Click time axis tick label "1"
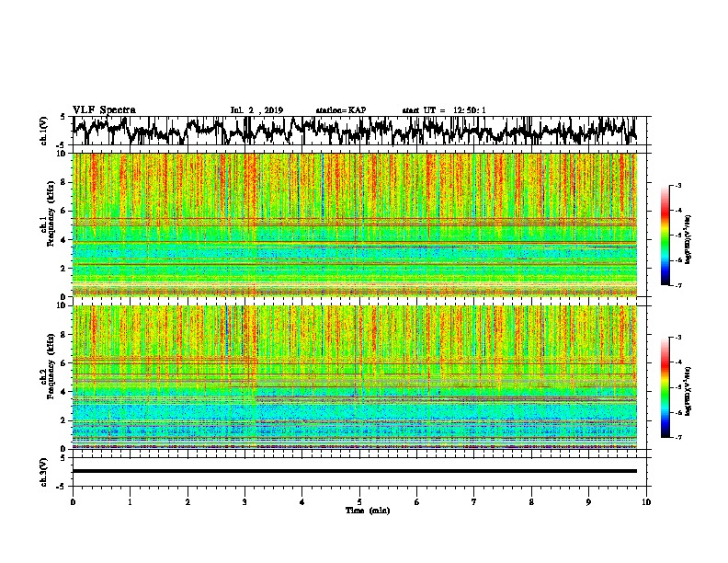 [131, 502]
